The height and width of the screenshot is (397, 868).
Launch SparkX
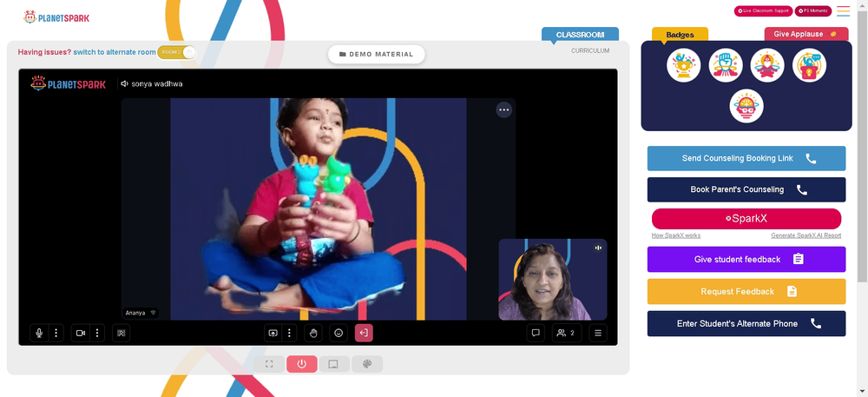(x=746, y=219)
